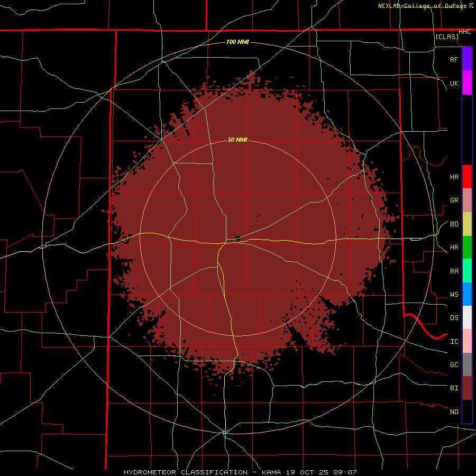Click the RF purple legend swatch
The height and width of the screenshot is (476, 476).
pos(467,59)
